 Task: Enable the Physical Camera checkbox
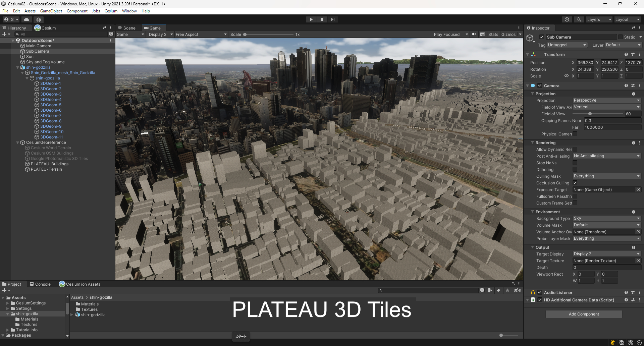click(x=575, y=134)
